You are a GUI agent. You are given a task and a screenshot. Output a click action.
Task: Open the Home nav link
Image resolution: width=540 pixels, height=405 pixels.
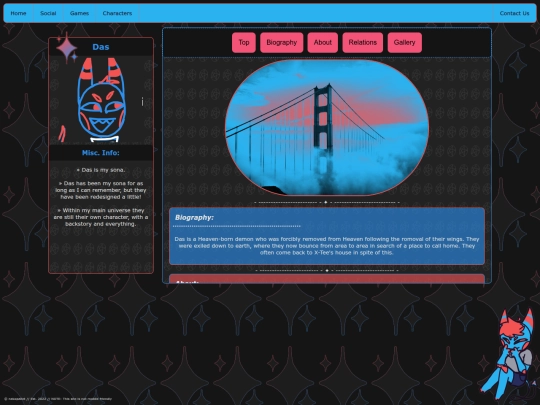[18, 13]
